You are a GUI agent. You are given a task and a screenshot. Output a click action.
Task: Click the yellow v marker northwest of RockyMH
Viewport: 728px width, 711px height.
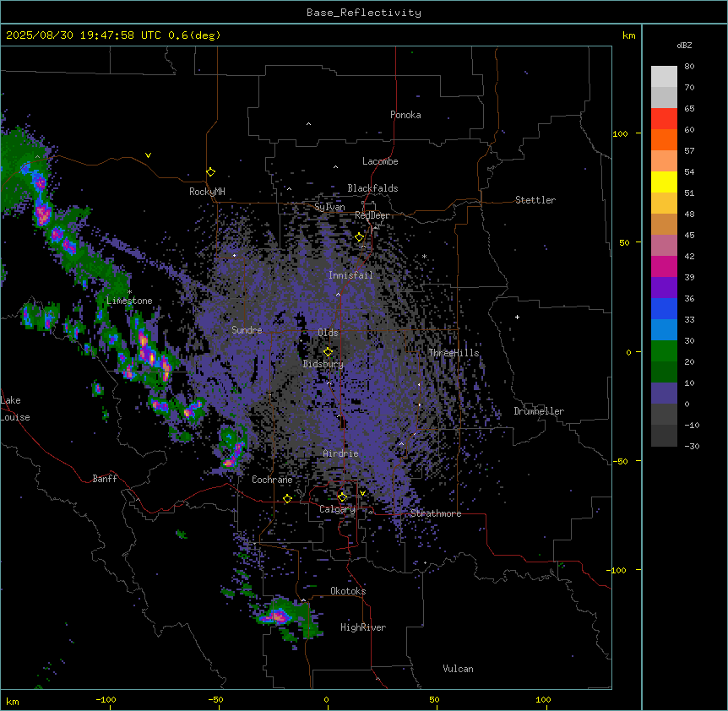[148, 155]
